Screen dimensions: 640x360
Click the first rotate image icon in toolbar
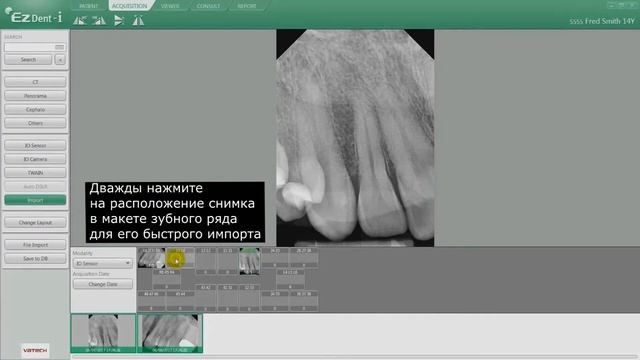coord(80,20)
